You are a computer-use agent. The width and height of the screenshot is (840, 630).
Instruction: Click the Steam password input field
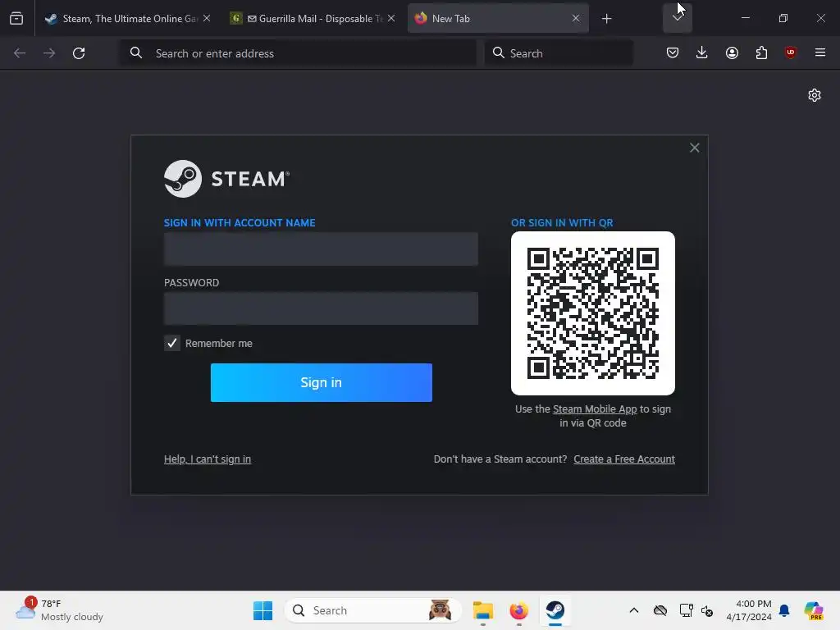pos(321,308)
